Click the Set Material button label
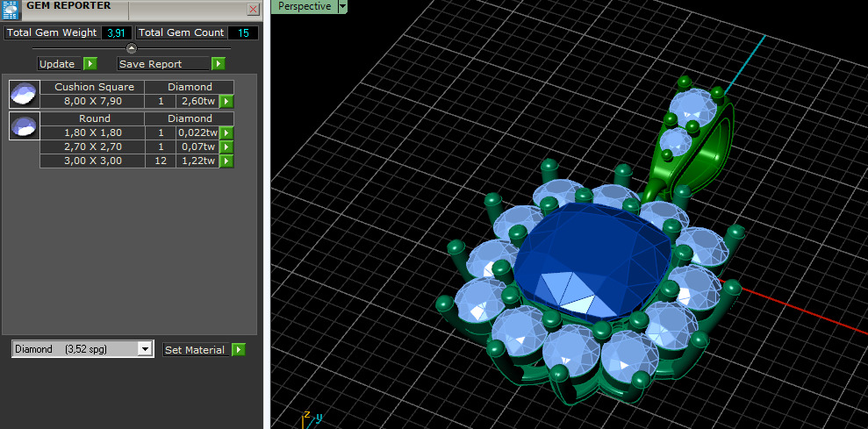868x429 pixels. click(196, 350)
